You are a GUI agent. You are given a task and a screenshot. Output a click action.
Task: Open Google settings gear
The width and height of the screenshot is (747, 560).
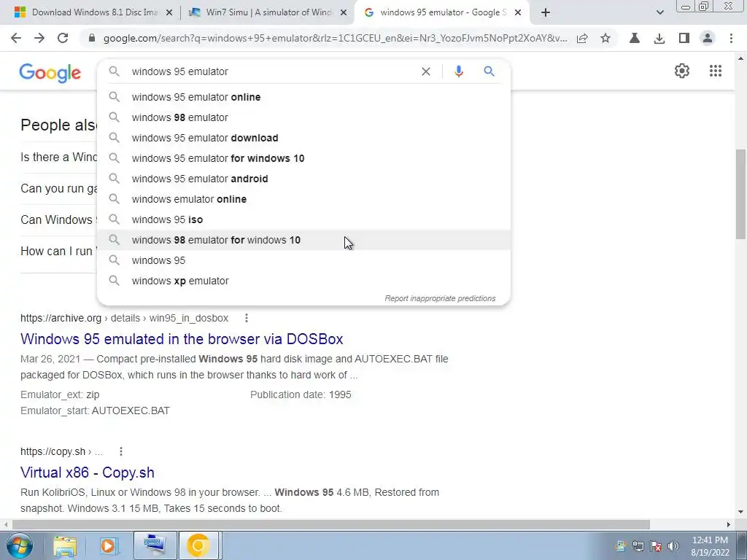coord(682,71)
